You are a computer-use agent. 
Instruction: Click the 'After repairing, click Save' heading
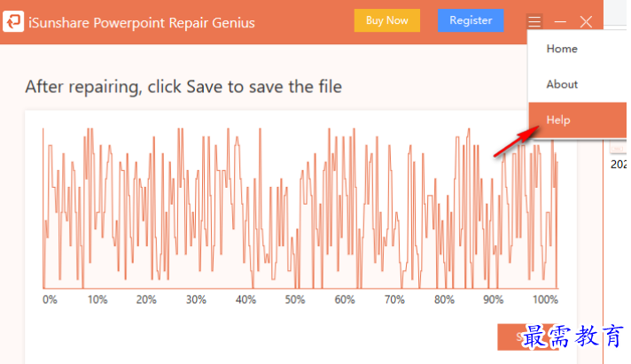(183, 87)
